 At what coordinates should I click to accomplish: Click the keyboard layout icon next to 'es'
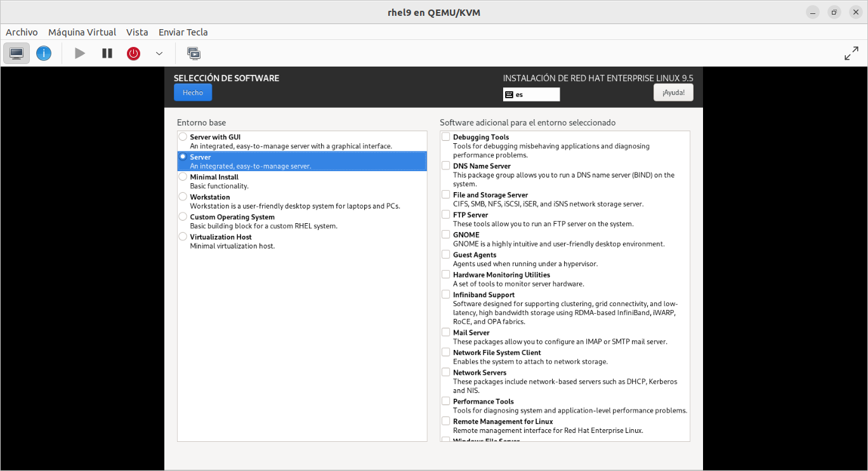[508, 94]
